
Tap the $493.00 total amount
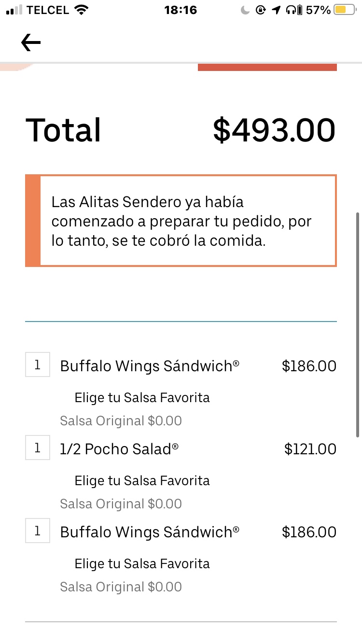(274, 130)
